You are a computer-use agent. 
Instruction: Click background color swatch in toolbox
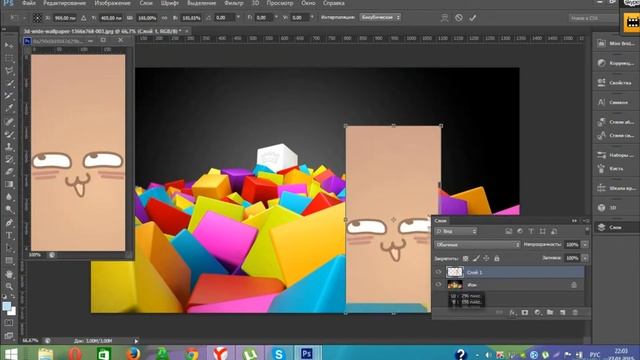click(x=13, y=312)
